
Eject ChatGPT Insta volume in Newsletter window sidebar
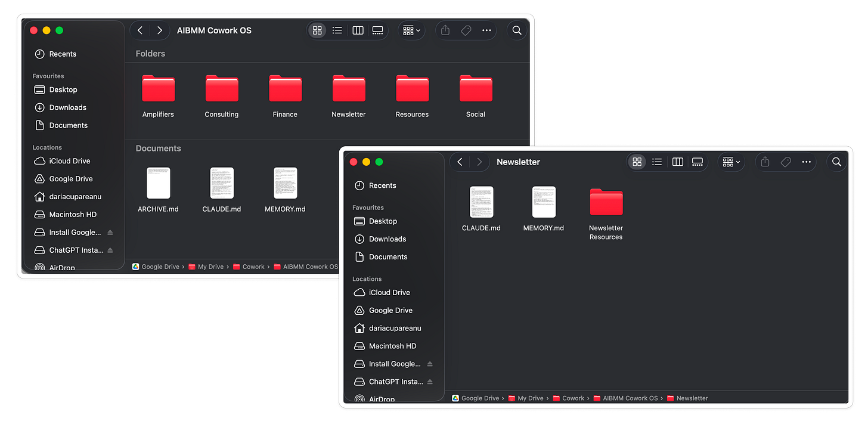(x=430, y=382)
